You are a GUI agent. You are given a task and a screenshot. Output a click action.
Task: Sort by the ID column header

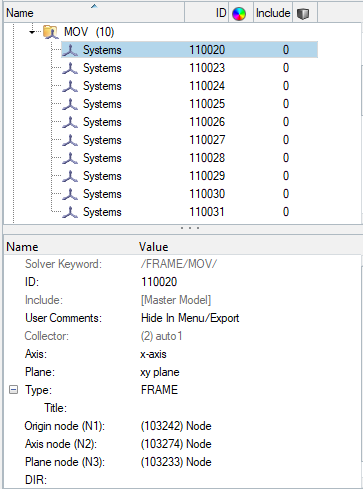coord(207,13)
